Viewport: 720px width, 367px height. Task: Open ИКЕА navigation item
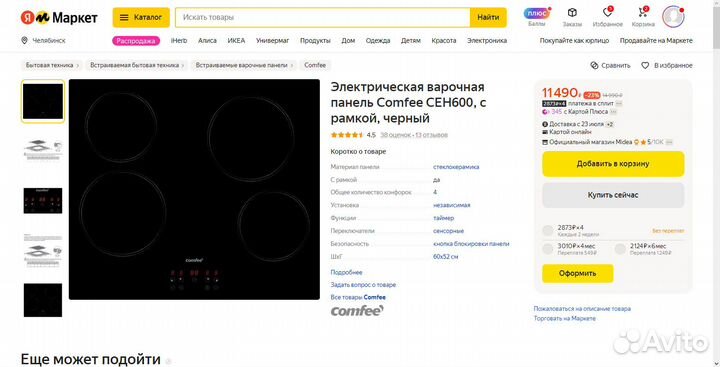(x=236, y=40)
